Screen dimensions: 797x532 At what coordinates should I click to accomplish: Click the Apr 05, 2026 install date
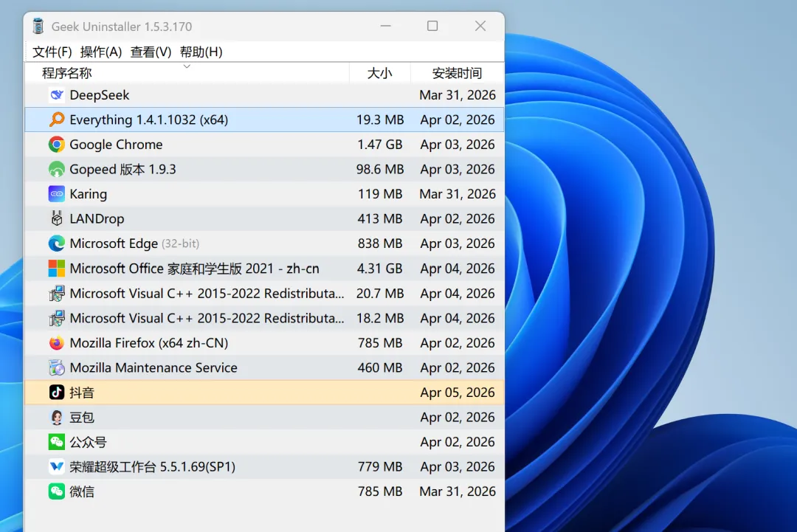(458, 393)
